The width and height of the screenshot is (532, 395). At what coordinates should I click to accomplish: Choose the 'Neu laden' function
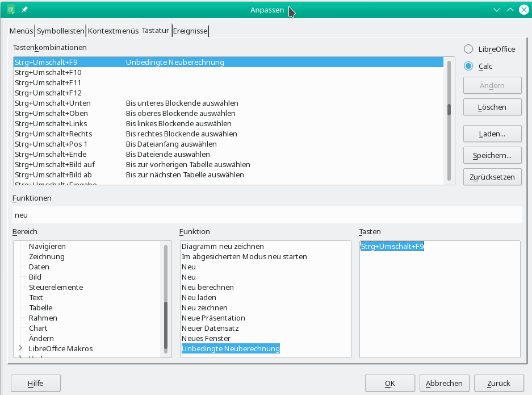(x=199, y=297)
